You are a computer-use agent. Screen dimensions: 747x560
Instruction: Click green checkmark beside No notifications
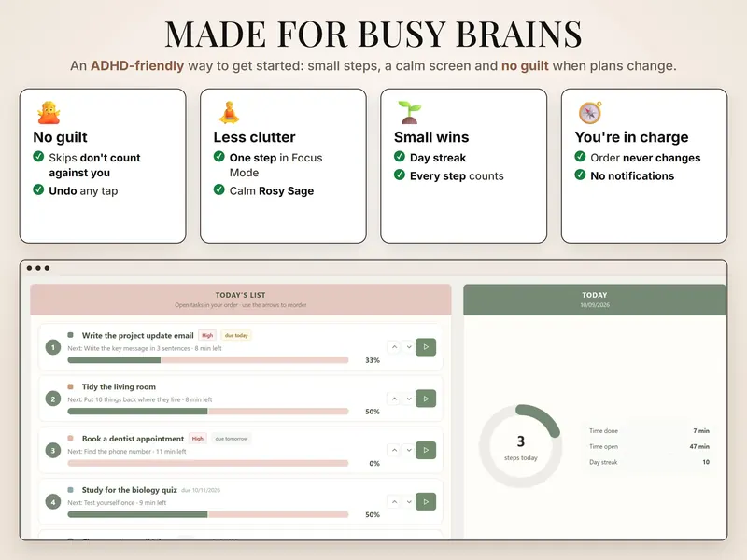pos(580,175)
